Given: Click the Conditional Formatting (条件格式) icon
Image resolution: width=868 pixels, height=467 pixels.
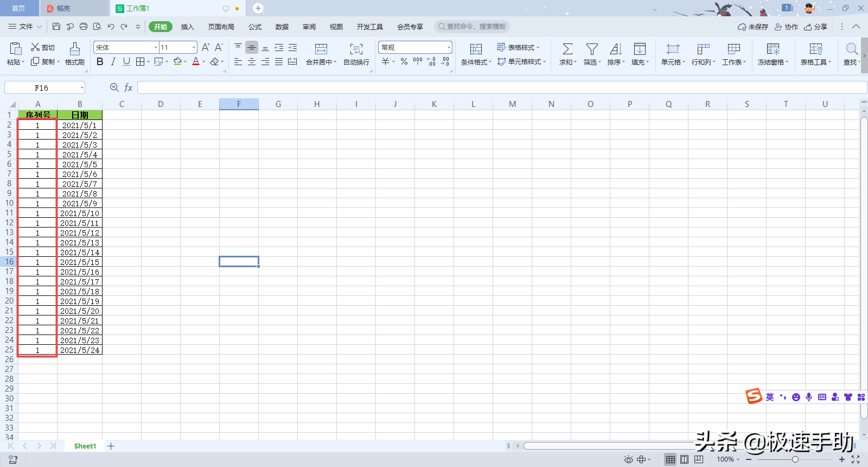Looking at the screenshot, I should [476, 49].
